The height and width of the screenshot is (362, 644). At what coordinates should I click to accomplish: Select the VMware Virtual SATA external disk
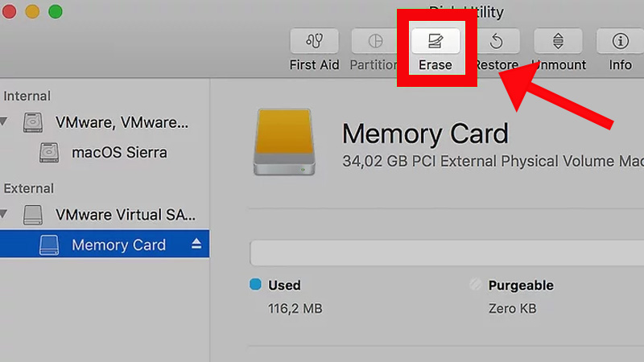pyautogui.click(x=126, y=215)
